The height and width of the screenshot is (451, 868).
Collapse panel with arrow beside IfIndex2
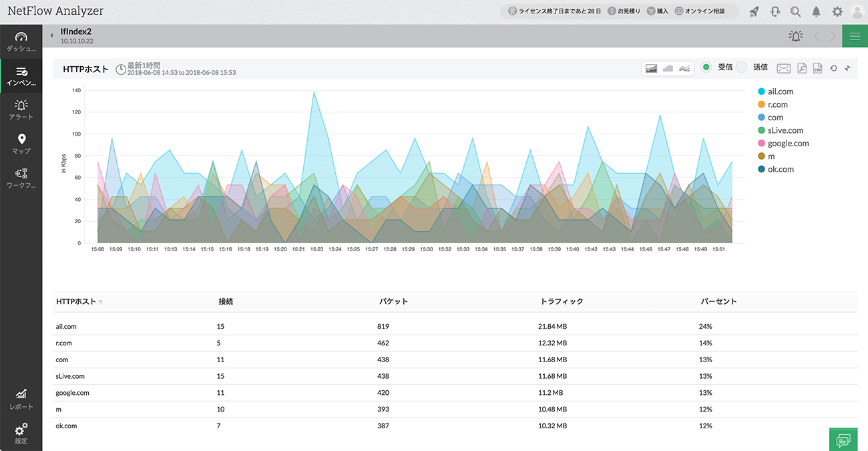51,36
